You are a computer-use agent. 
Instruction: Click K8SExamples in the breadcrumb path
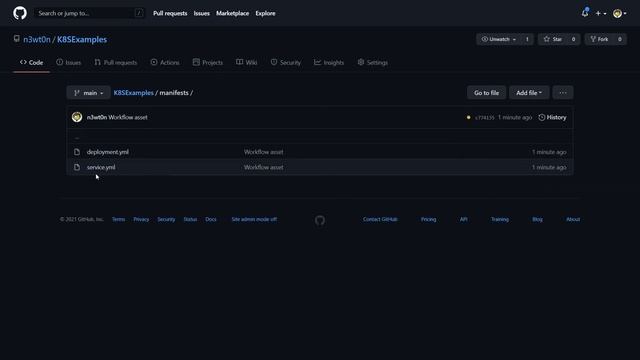[x=133, y=93]
